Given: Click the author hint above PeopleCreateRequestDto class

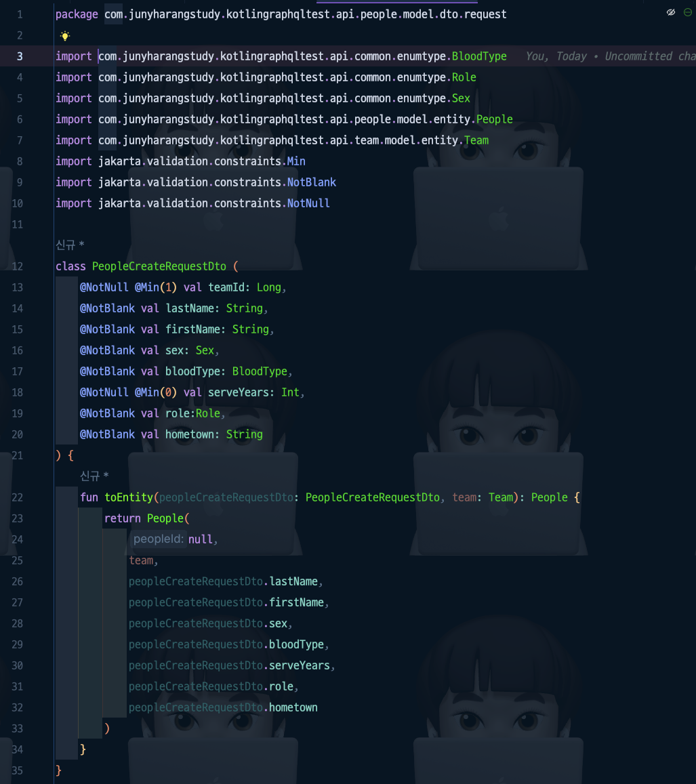Looking at the screenshot, I should pos(70,245).
